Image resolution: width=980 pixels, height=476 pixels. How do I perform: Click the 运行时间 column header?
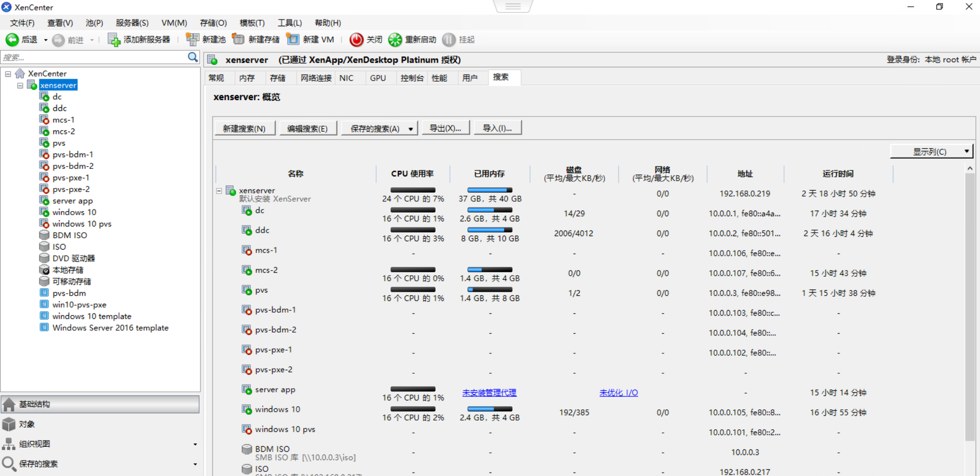(x=838, y=174)
